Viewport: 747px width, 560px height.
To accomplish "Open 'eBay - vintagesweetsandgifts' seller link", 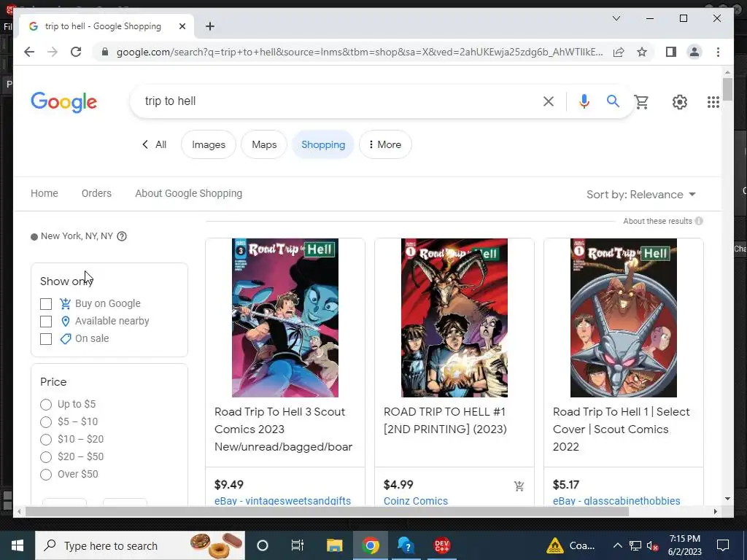I will pyautogui.click(x=282, y=500).
